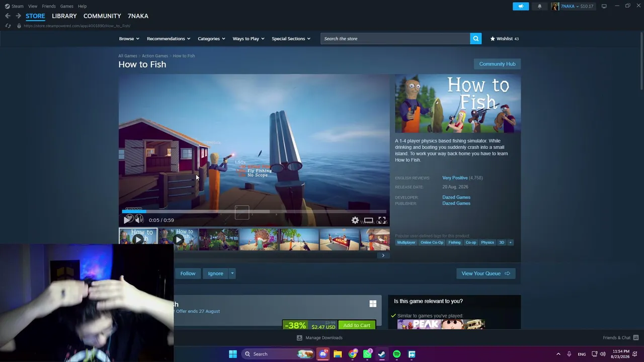Expand the Recommendations dropdown

point(169,39)
